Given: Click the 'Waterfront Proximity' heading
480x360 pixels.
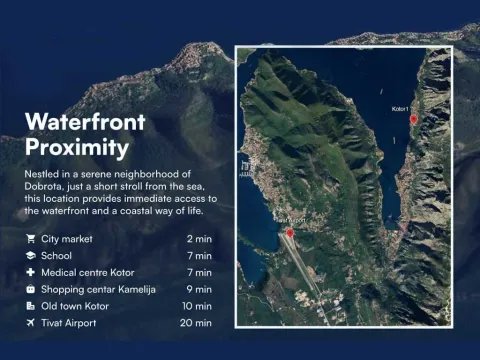Looking at the screenshot, I should pos(85,135).
